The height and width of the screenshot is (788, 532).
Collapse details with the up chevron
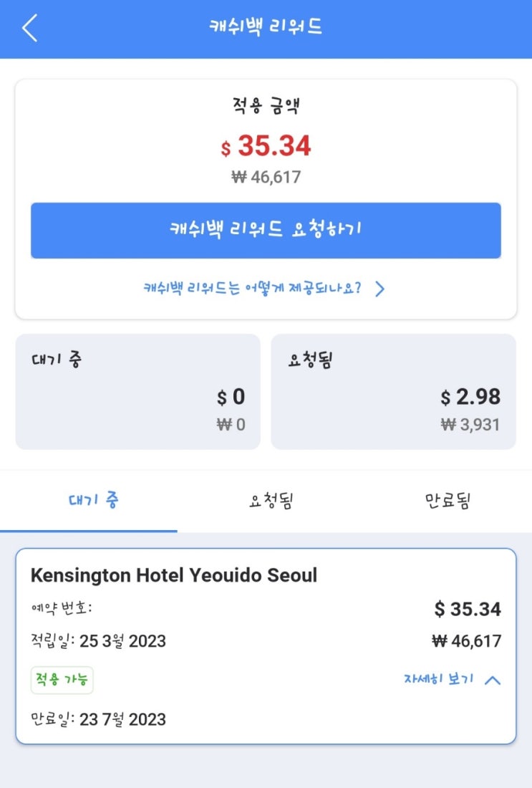(493, 681)
